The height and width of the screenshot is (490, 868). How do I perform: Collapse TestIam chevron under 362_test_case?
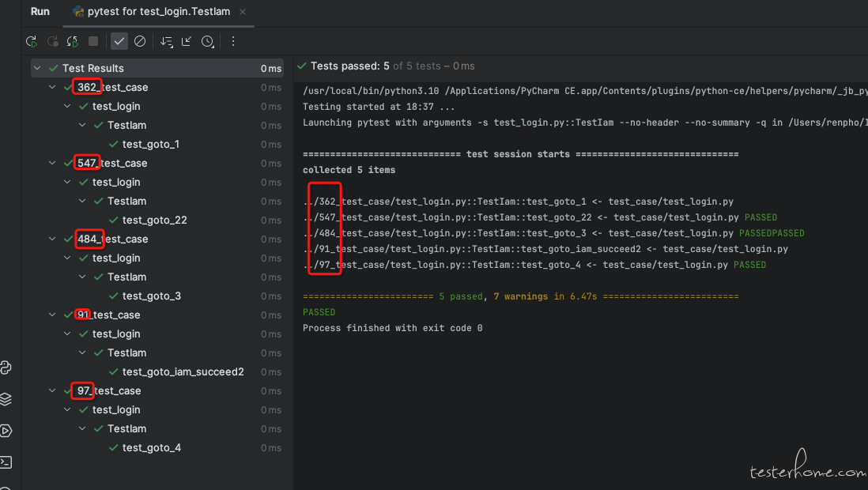click(x=82, y=125)
